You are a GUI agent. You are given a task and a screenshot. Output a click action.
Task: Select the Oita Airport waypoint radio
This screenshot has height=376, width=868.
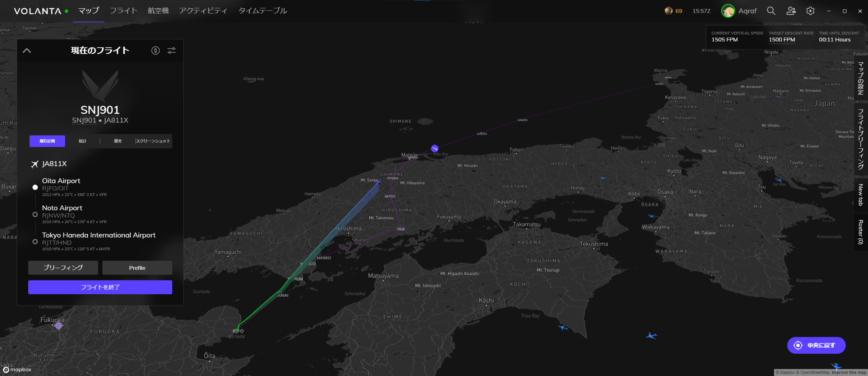[x=35, y=187]
